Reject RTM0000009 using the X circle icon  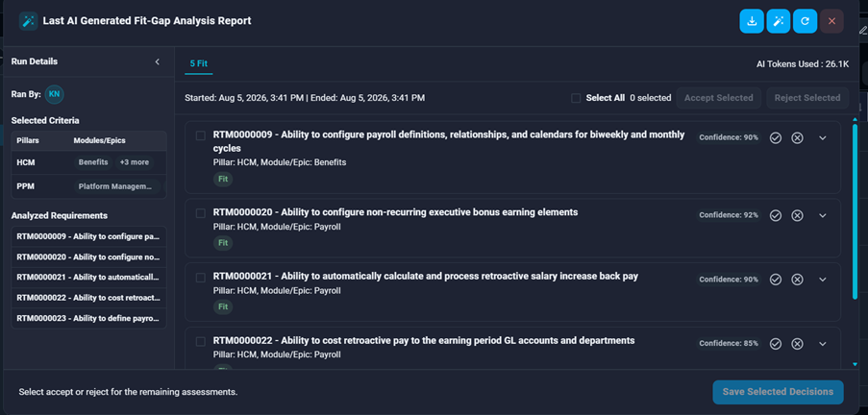(797, 137)
